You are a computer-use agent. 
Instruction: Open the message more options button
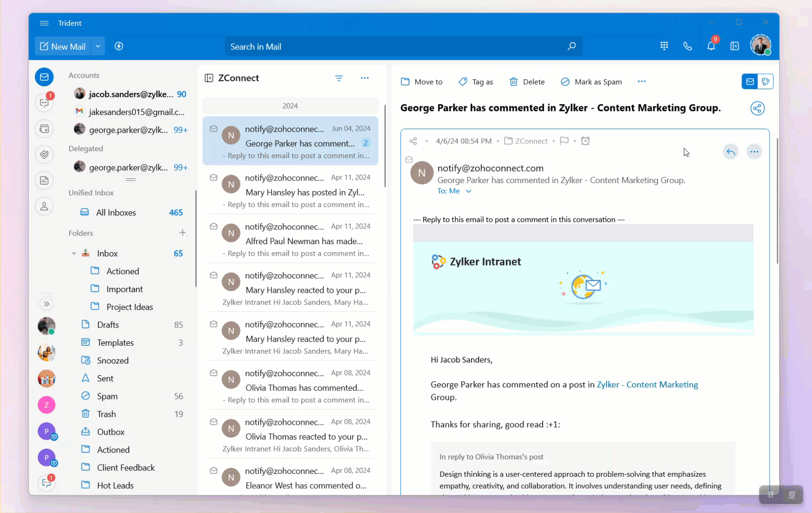click(754, 152)
